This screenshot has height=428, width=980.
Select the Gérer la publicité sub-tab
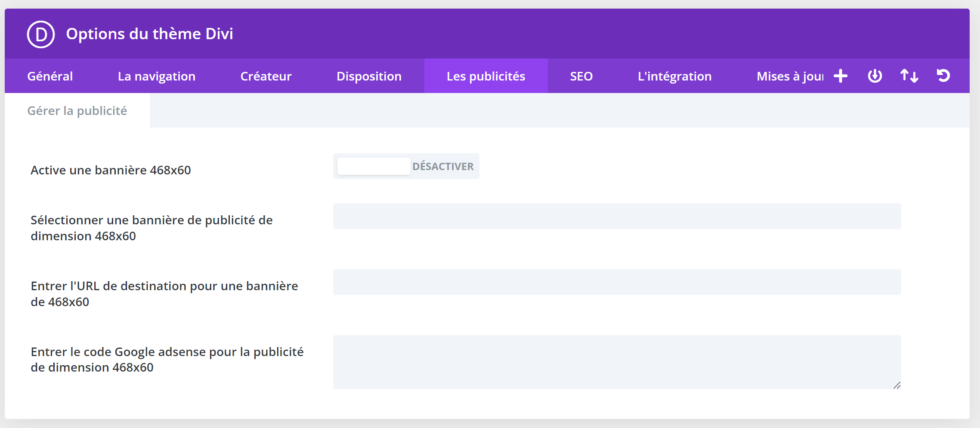77,111
